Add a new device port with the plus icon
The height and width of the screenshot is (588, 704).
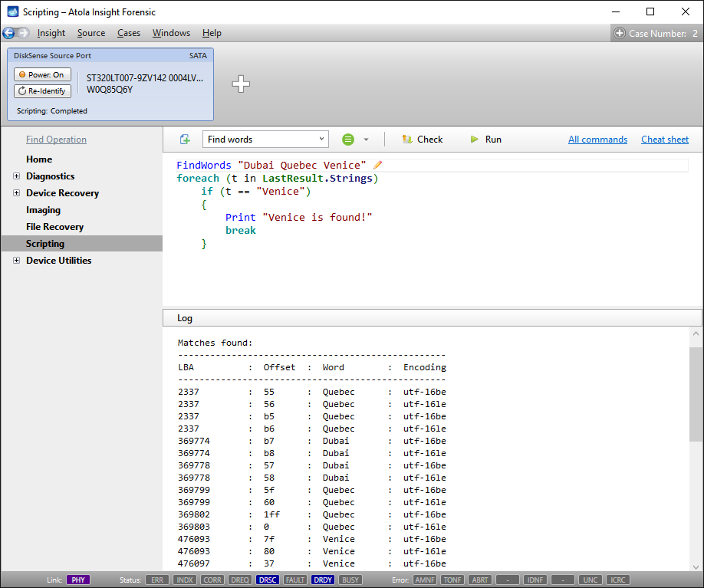(x=241, y=84)
